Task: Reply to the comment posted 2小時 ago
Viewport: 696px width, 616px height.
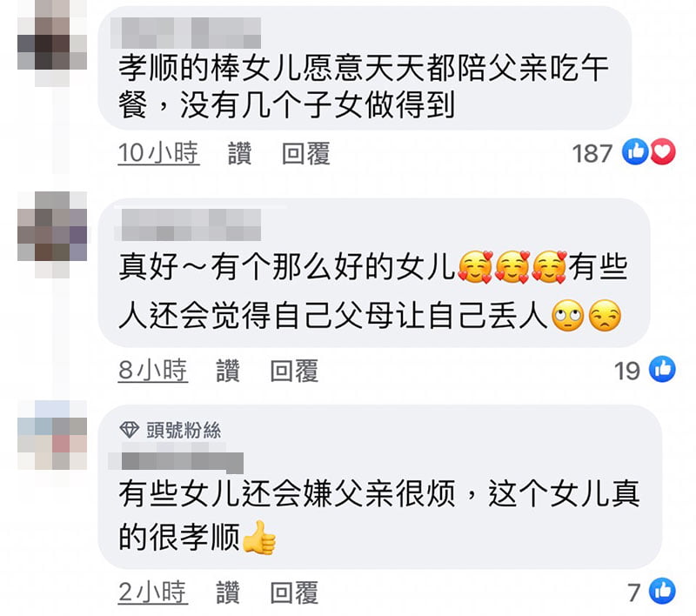Action: tap(294, 593)
